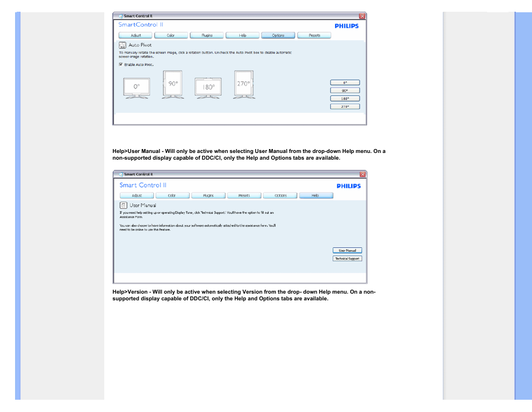Click the Auto Pivot section icon
The width and height of the screenshot is (532, 412).
tap(123, 45)
